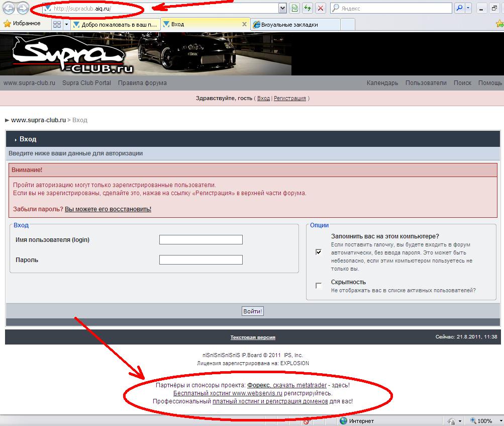Image resolution: width=504 pixels, height=426 pixels.
Task: Enable the Скрытность checkbox
Action: click(x=319, y=286)
